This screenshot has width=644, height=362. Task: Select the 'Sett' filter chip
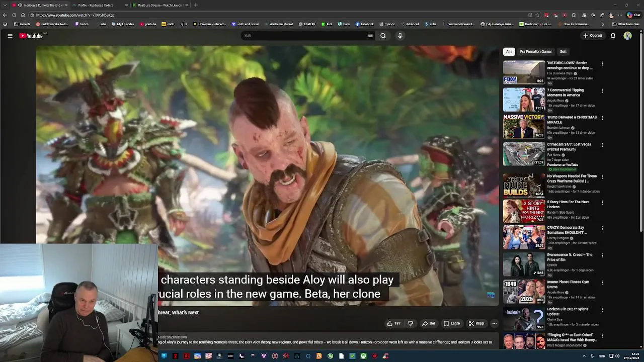tap(563, 51)
